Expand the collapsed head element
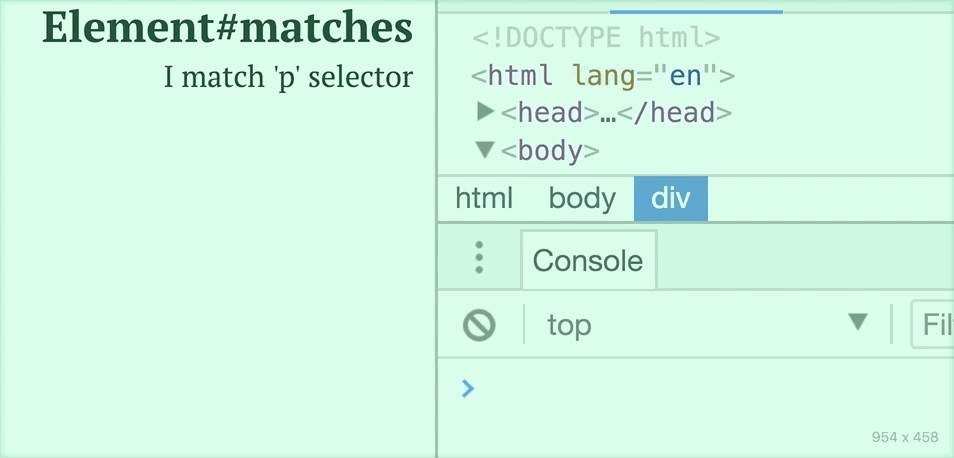This screenshot has height=458, width=954. [x=485, y=111]
